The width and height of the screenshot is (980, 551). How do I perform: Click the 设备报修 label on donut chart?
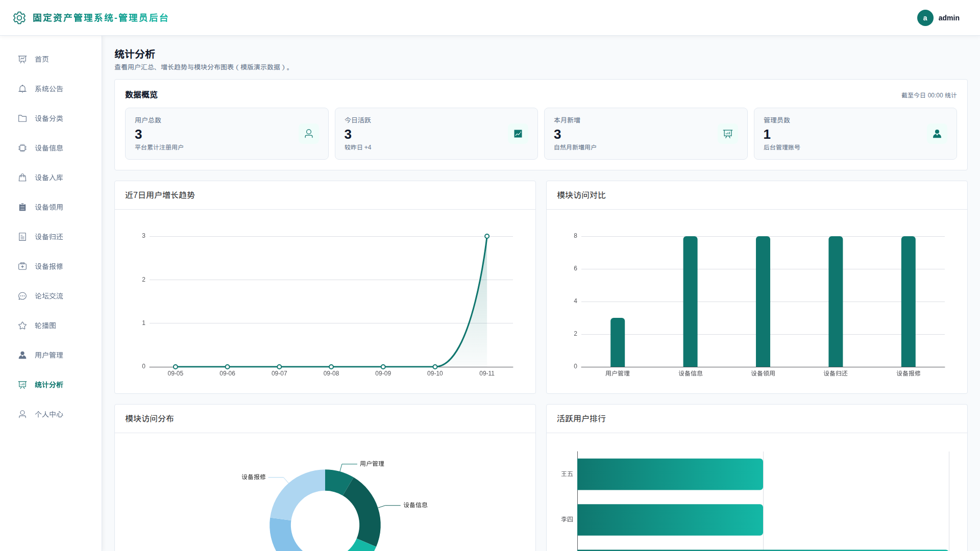click(254, 477)
